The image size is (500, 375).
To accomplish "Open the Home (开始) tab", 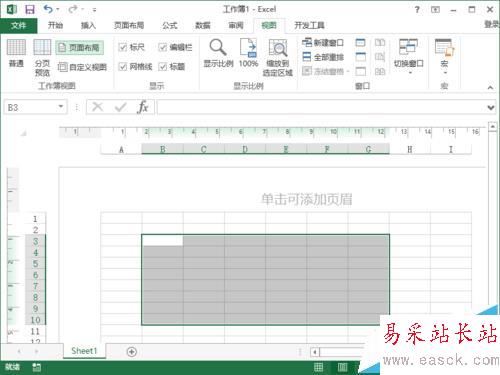I will 55,25.
